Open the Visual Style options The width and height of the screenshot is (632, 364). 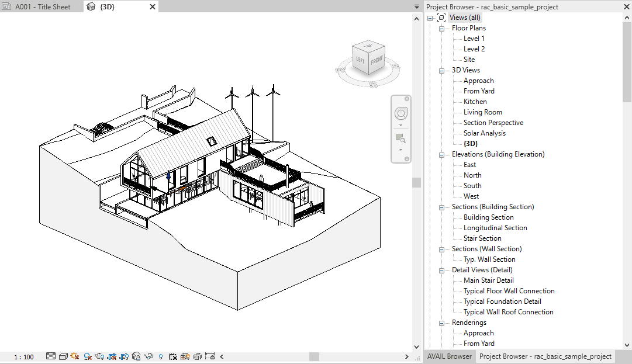tap(62, 356)
